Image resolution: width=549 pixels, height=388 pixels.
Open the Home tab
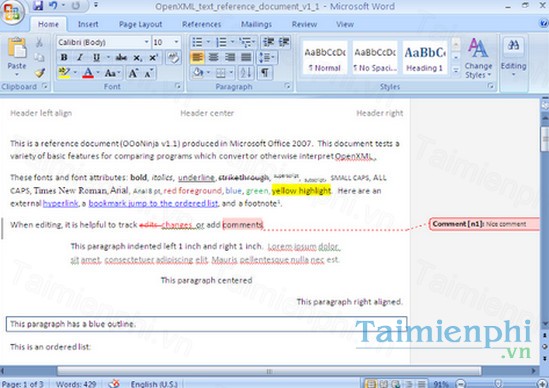[x=48, y=24]
